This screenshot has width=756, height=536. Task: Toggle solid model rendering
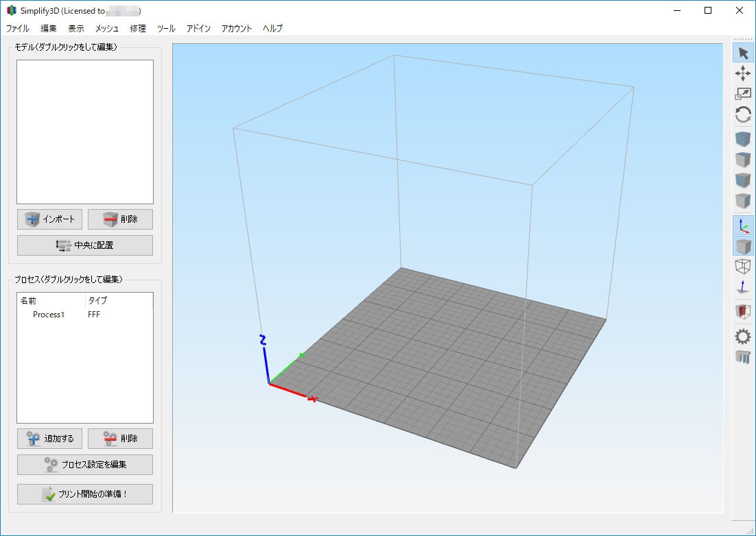pyautogui.click(x=743, y=246)
